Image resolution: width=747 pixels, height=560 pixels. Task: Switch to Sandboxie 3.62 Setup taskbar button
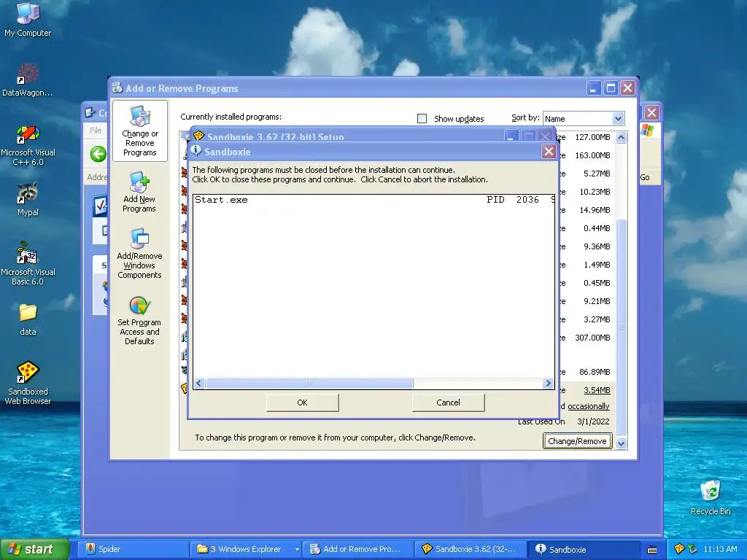[471, 549]
